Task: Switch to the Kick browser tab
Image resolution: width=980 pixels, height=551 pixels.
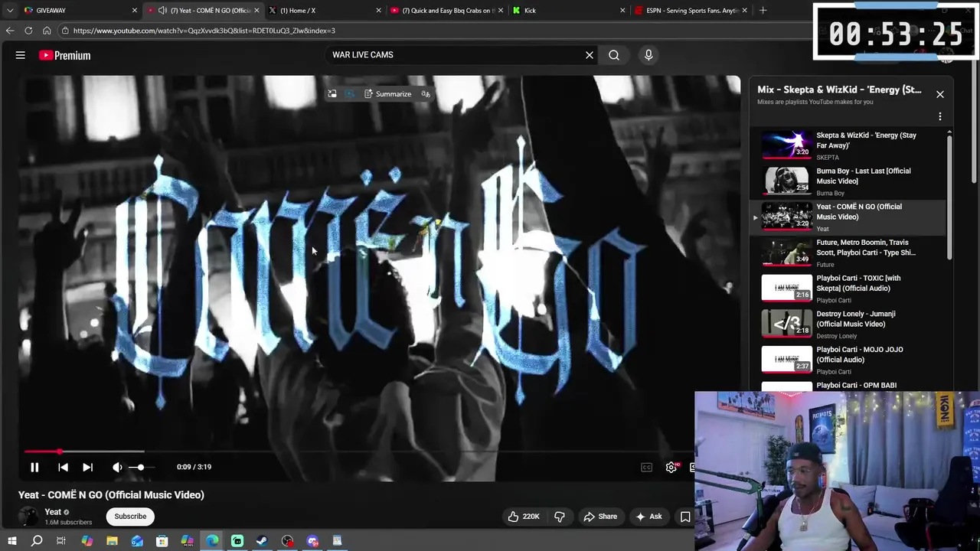Action: click(567, 11)
